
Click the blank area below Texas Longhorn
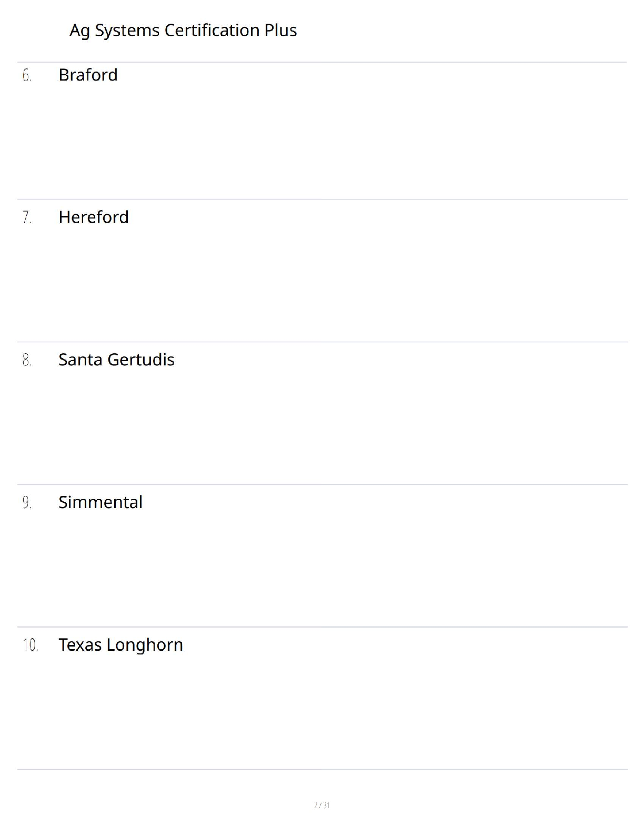click(x=322, y=711)
